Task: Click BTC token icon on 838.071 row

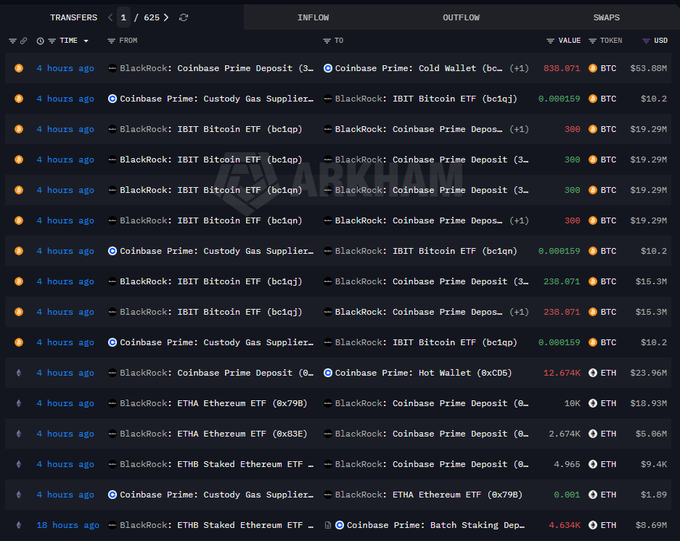Action: (593, 68)
